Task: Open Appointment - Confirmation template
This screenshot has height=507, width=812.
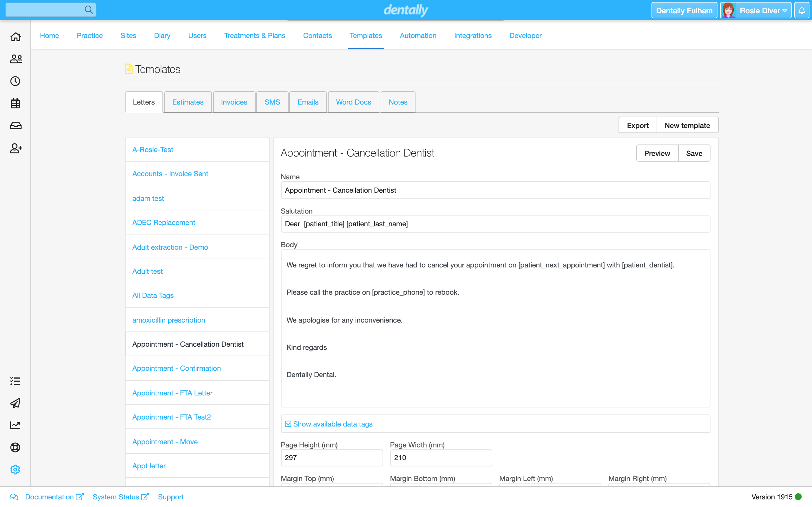Action: click(x=176, y=368)
